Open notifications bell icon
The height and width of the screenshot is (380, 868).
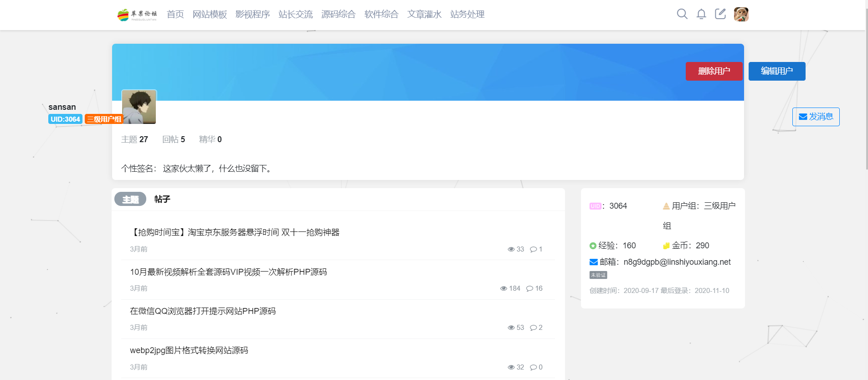[701, 14]
